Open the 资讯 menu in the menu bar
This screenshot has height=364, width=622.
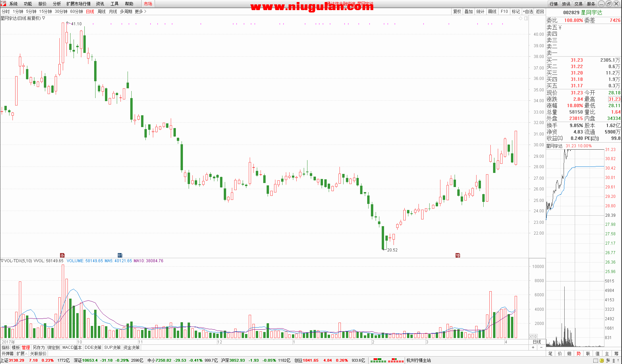coord(100,4)
